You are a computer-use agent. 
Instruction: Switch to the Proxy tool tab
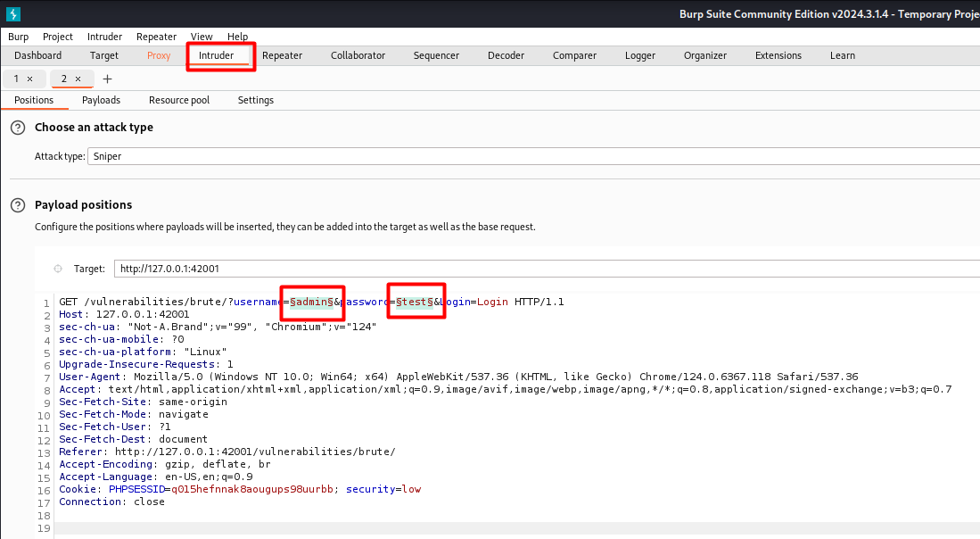coord(159,55)
